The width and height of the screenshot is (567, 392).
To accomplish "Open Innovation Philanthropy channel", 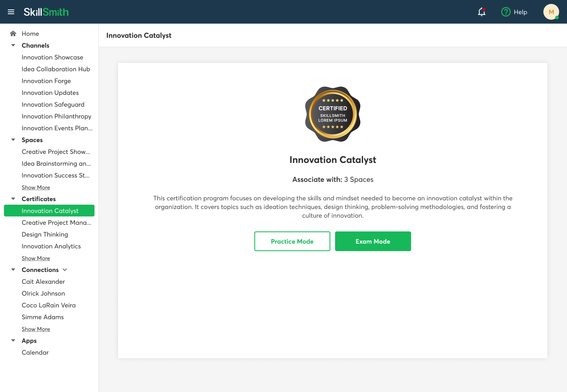I will [56, 116].
